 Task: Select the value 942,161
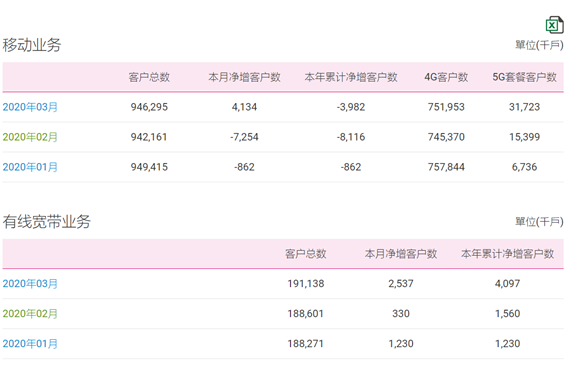click(149, 137)
